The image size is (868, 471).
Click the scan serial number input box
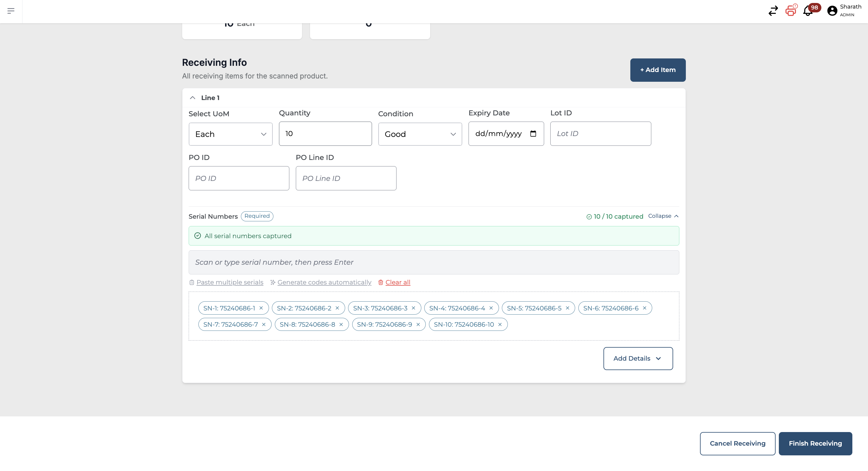click(434, 262)
